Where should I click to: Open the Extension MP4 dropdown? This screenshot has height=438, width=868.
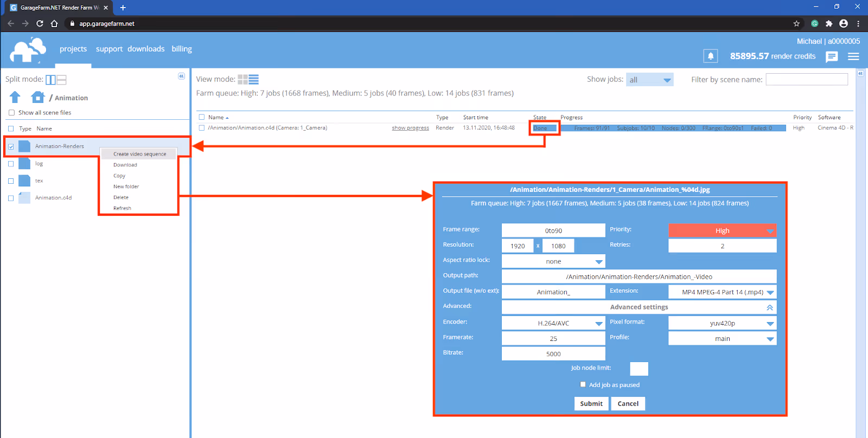point(723,292)
